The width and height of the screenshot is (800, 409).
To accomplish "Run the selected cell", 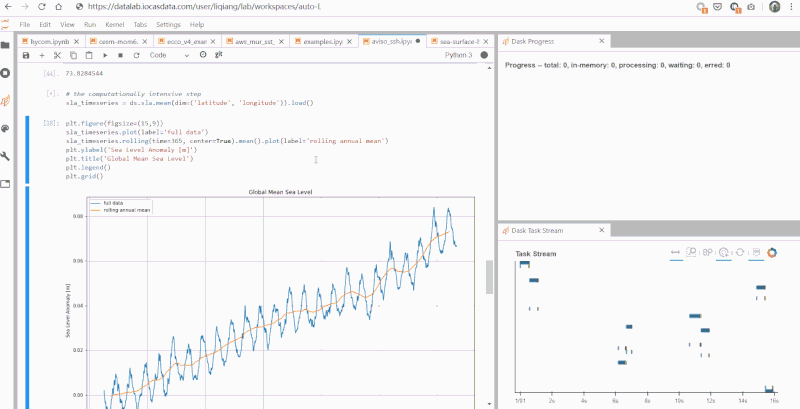I will (105, 55).
